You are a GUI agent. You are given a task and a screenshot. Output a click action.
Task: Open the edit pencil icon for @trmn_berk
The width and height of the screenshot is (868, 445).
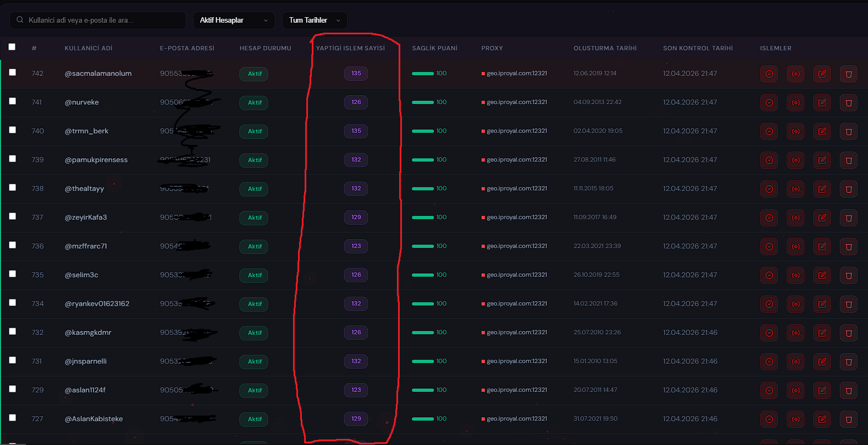tap(822, 131)
